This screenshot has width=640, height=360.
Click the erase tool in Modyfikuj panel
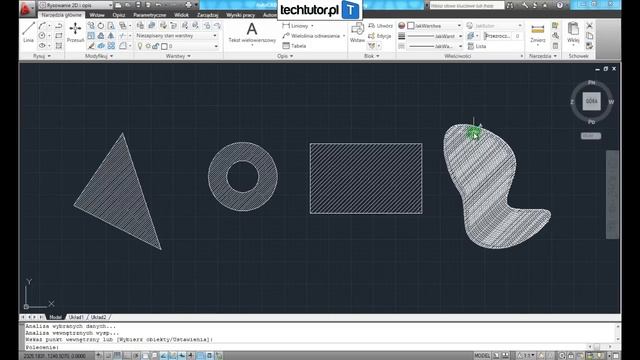pyautogui.click(x=91, y=46)
